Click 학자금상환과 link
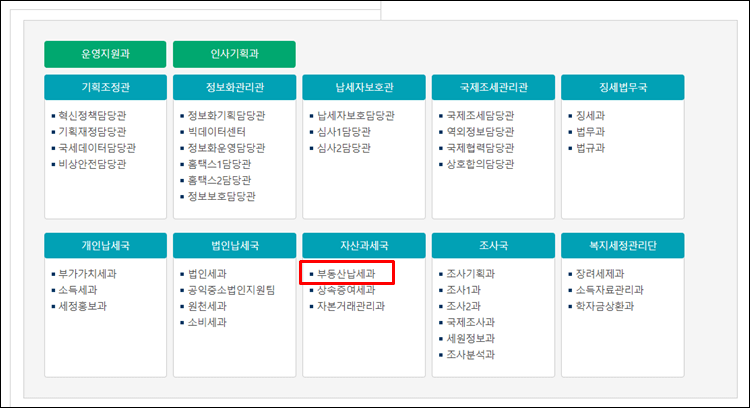The height and width of the screenshot is (408, 750). [605, 306]
